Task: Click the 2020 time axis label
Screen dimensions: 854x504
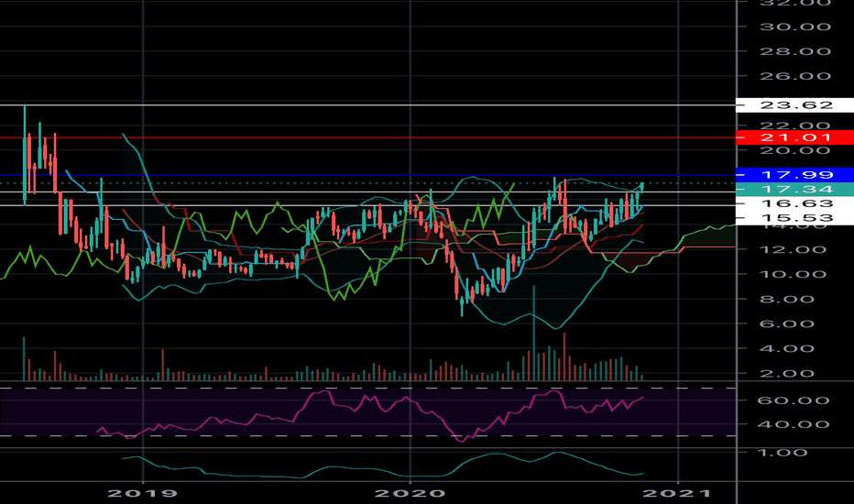Action: pos(411,494)
